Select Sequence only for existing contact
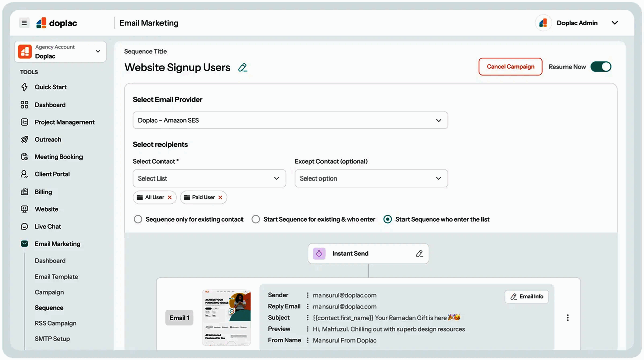 click(x=138, y=219)
